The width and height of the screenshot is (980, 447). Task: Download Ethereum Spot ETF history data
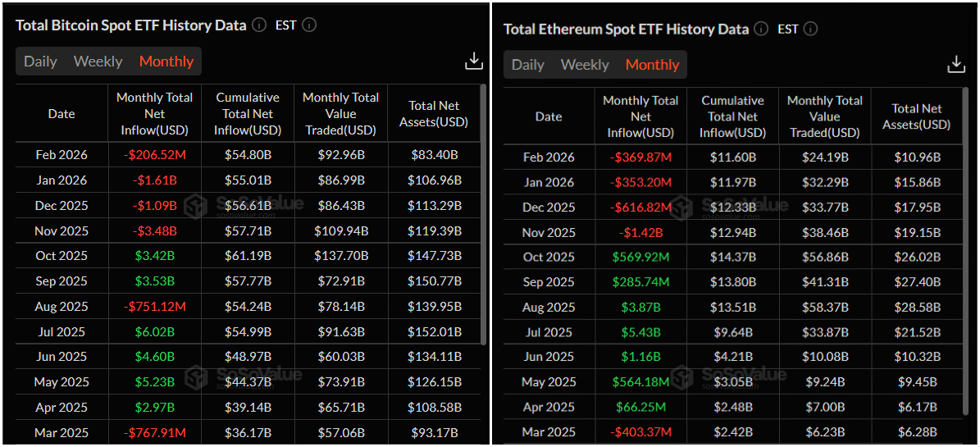click(x=955, y=65)
